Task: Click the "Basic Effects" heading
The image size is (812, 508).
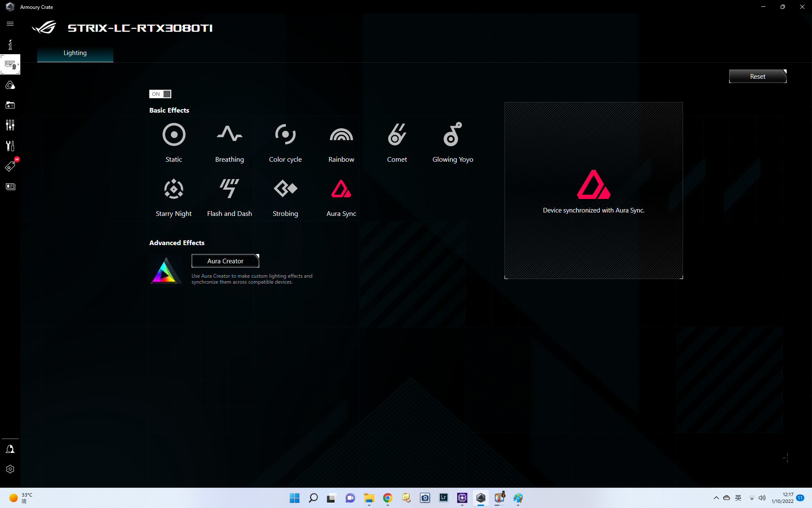Action: click(169, 110)
